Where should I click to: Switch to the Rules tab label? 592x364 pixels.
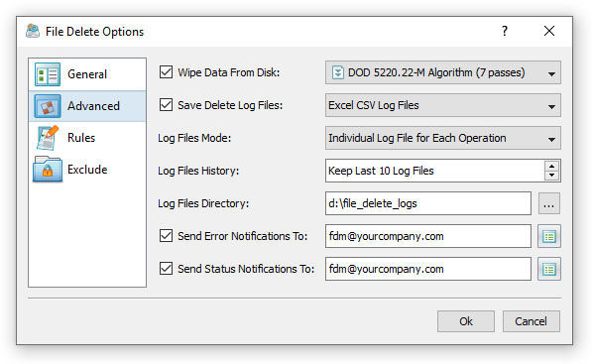click(x=81, y=138)
